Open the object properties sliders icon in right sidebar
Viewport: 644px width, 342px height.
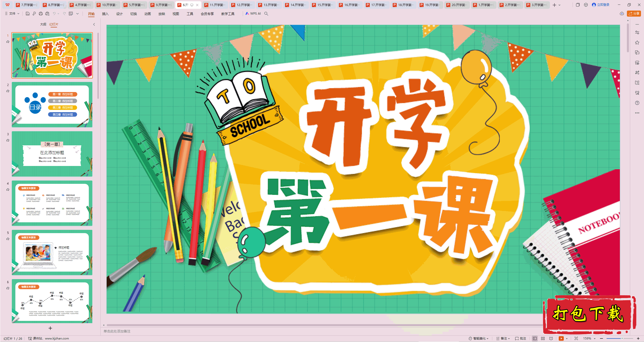637,32
